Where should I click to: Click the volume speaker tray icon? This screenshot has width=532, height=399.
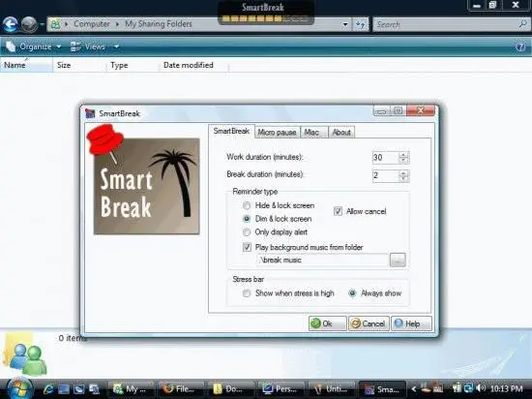pyautogui.click(x=481, y=387)
